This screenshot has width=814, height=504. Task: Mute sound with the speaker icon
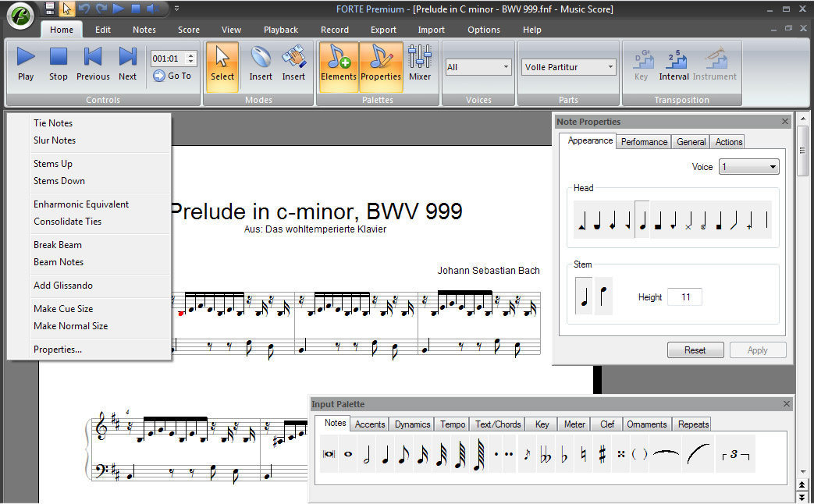[153, 9]
